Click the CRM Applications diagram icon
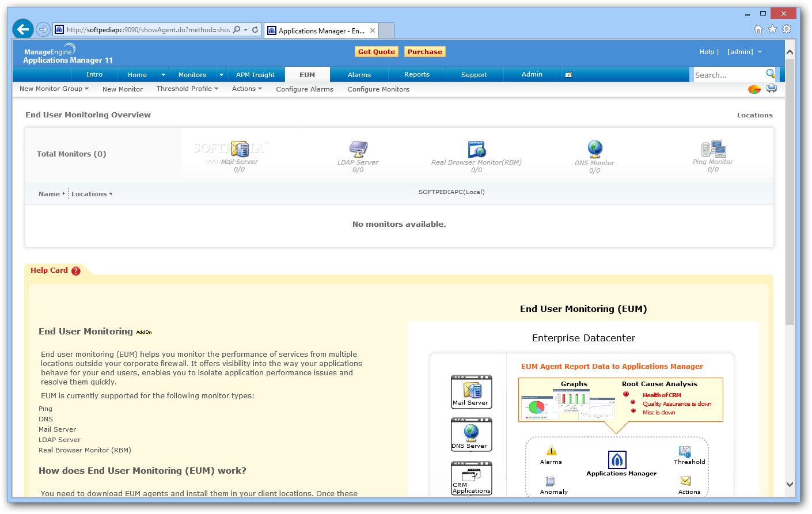The width and height of the screenshot is (812, 514). (x=472, y=478)
